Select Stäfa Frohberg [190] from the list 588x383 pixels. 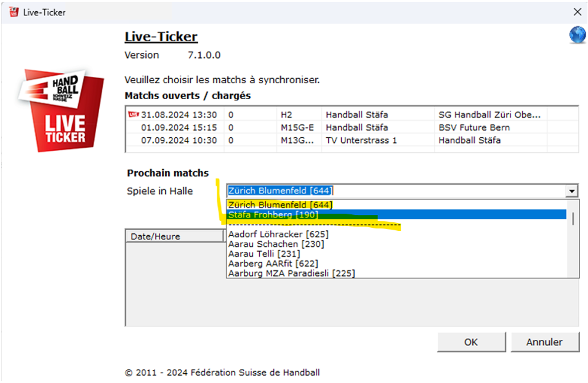[x=272, y=214]
